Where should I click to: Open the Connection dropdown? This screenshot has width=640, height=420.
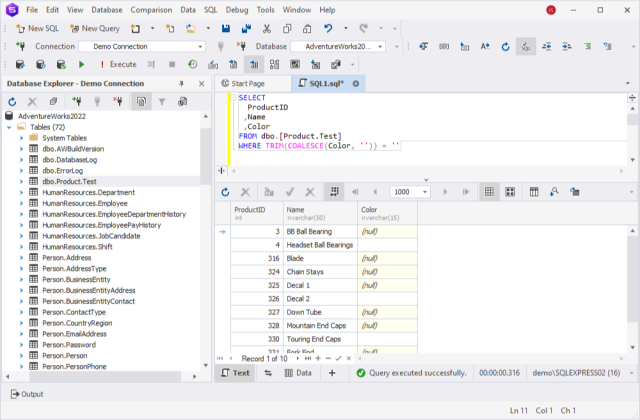point(200,46)
